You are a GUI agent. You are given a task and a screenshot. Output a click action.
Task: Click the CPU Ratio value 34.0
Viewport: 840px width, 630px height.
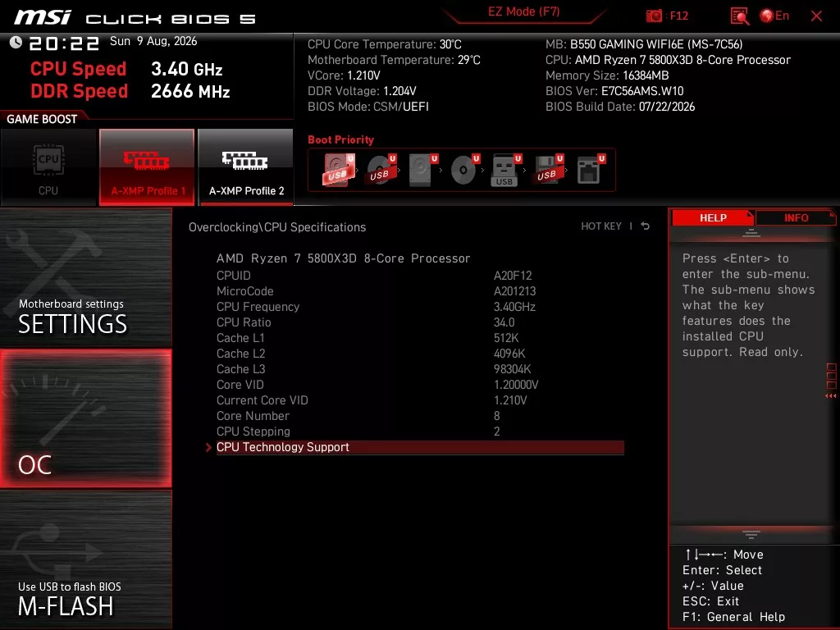[504, 322]
